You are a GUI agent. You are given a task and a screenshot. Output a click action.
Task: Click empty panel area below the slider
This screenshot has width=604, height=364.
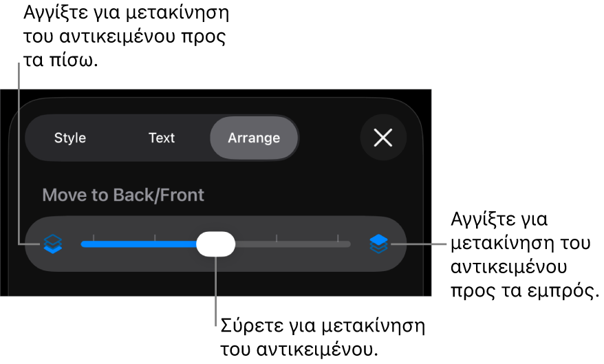tap(215, 283)
